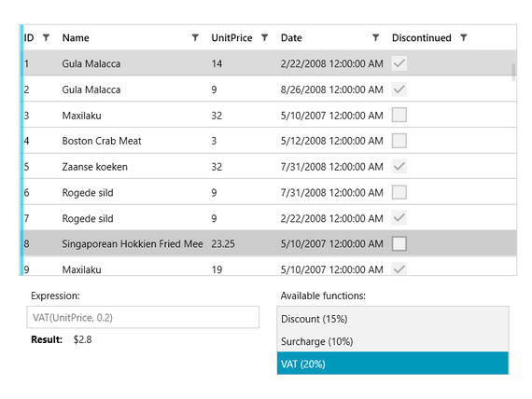
Task: Select VAT (20%) function
Action: pyautogui.click(x=393, y=364)
